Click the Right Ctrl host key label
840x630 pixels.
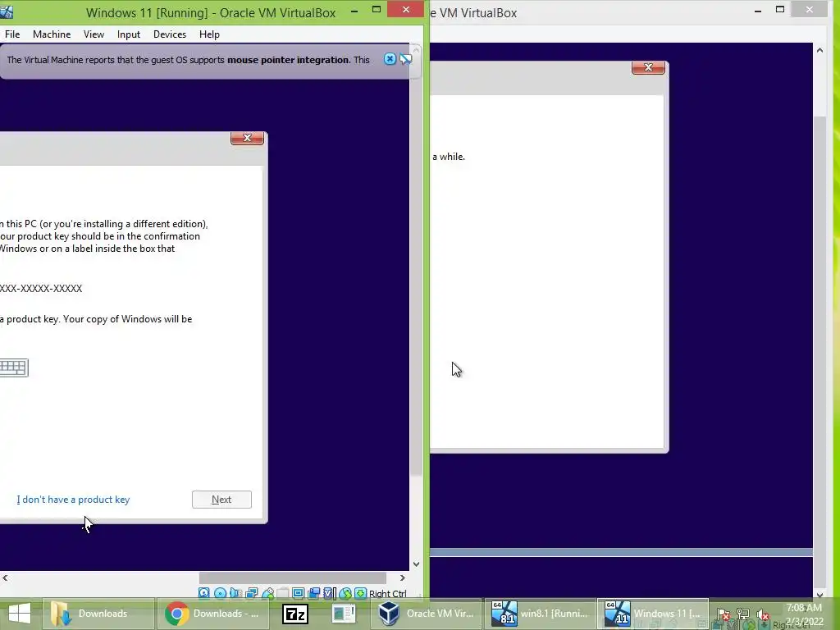[x=388, y=594]
